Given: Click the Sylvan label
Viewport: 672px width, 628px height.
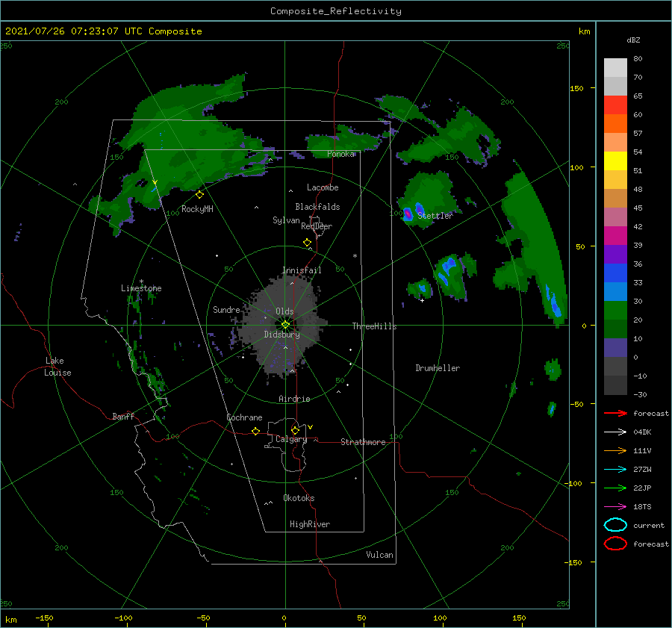Looking at the screenshot, I should (x=286, y=221).
